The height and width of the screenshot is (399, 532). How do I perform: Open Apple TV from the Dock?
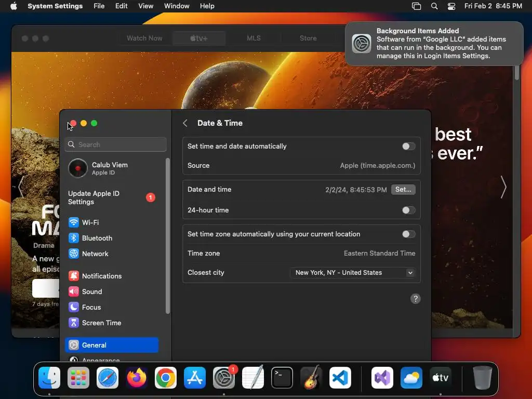click(441, 378)
